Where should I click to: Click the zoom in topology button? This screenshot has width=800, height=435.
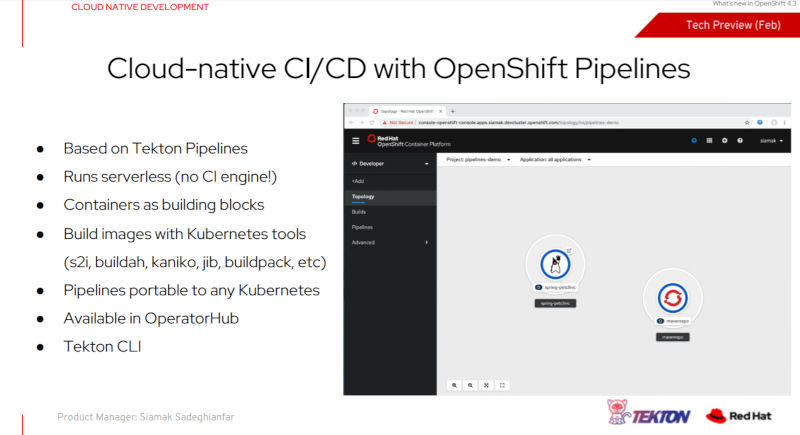tap(454, 385)
